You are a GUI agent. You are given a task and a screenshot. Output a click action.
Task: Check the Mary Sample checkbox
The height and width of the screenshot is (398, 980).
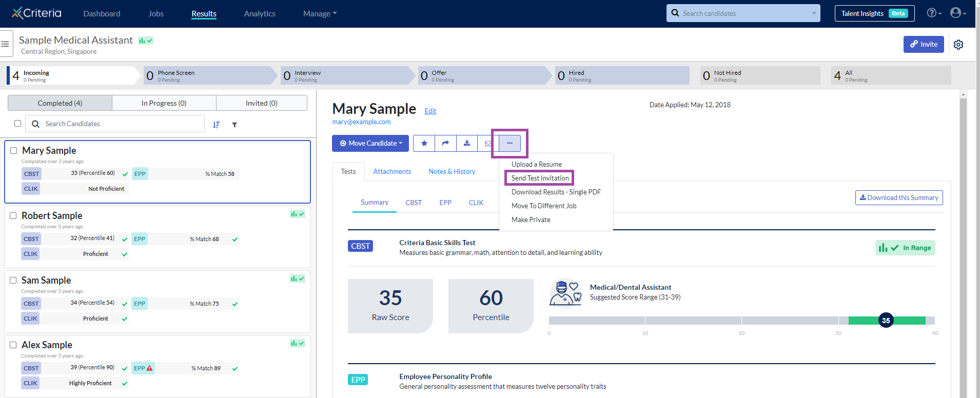pos(14,151)
